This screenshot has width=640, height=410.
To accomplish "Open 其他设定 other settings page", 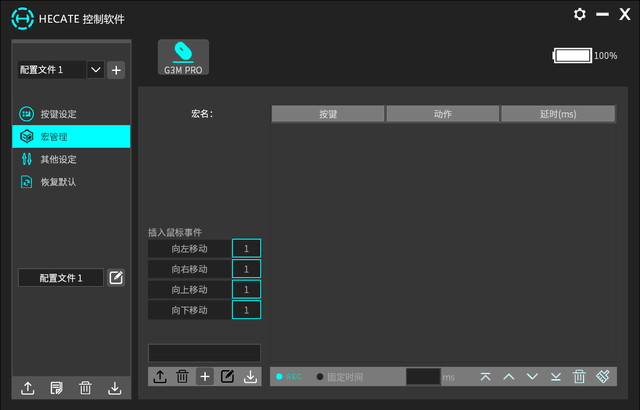I will pyautogui.click(x=57, y=159).
